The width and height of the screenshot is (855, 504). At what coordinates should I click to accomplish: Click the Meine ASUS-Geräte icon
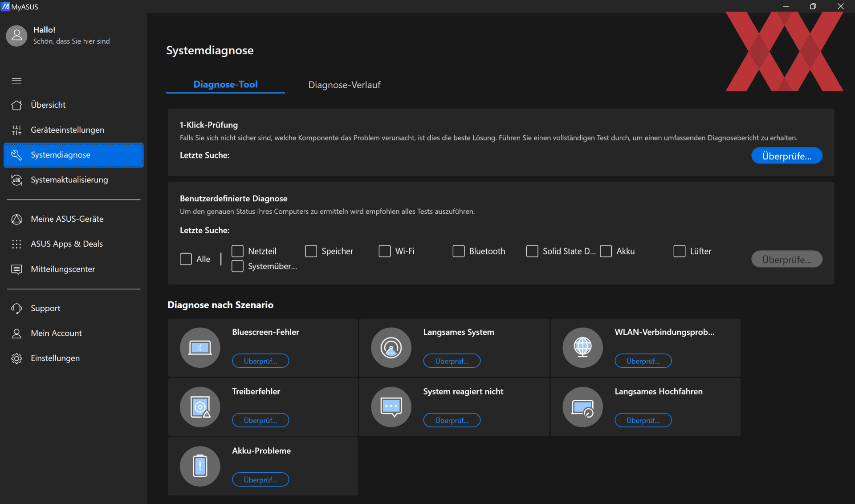pos(16,219)
